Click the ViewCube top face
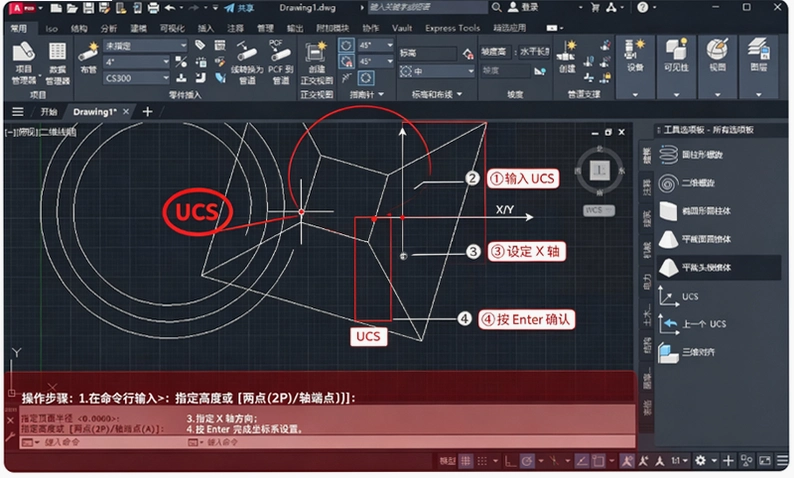This screenshot has width=794, height=478. [x=600, y=170]
